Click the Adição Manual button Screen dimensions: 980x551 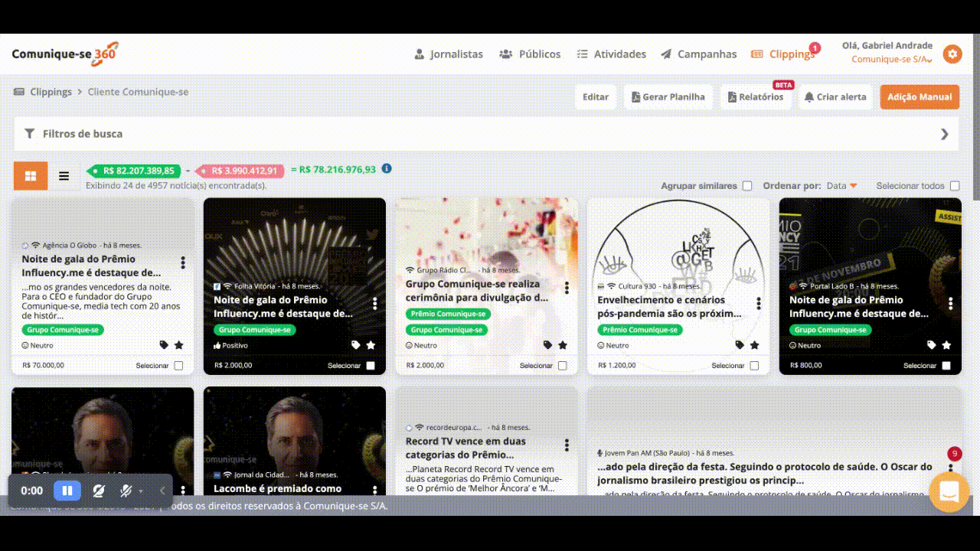click(x=920, y=97)
